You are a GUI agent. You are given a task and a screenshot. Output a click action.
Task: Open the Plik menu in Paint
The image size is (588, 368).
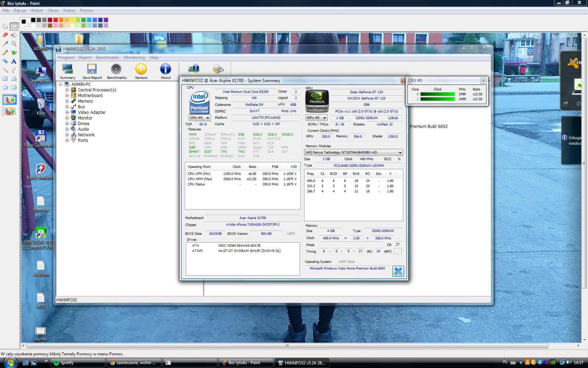pos(6,10)
